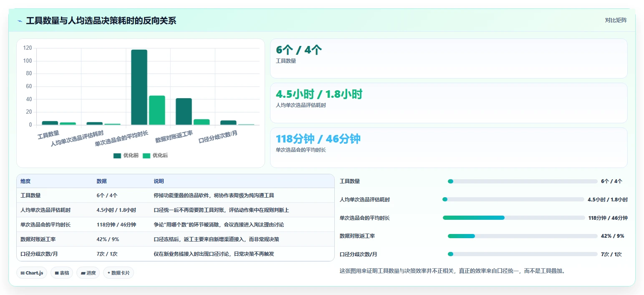
Task: Click the 6个 / 4个 value beside the progress bar
Action: pyautogui.click(x=611, y=181)
